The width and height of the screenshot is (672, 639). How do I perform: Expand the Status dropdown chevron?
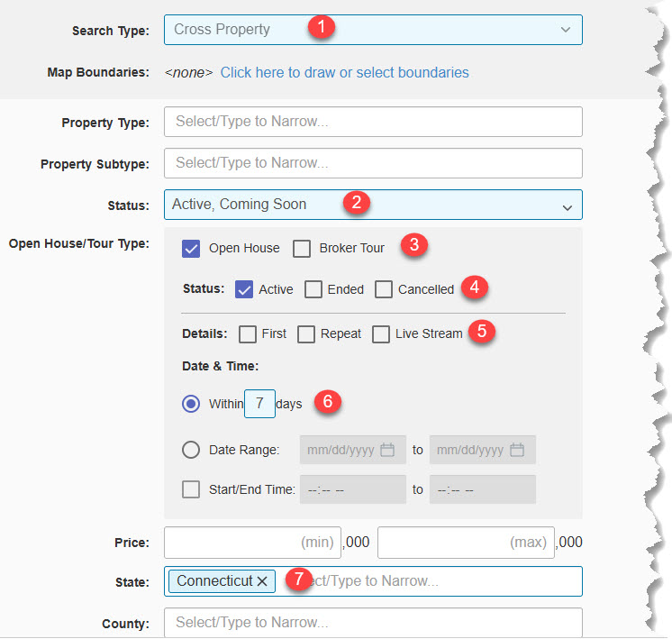click(x=568, y=208)
